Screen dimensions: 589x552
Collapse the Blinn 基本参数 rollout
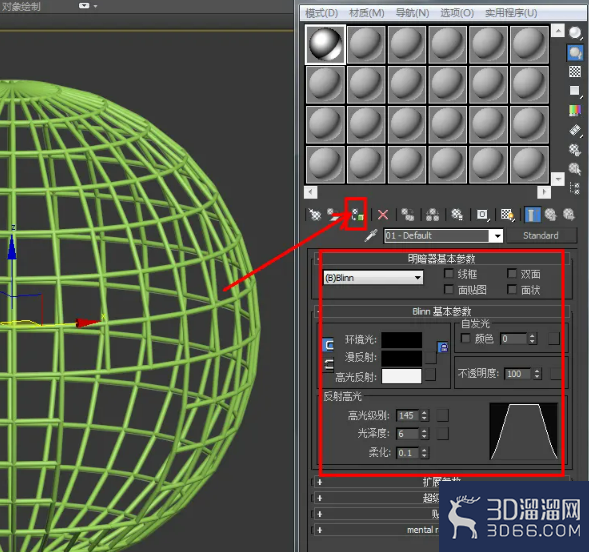pyautogui.click(x=441, y=311)
